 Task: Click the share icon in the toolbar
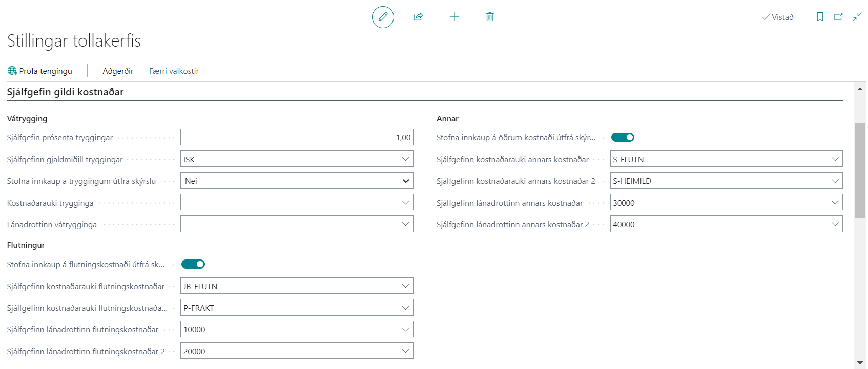coord(419,17)
